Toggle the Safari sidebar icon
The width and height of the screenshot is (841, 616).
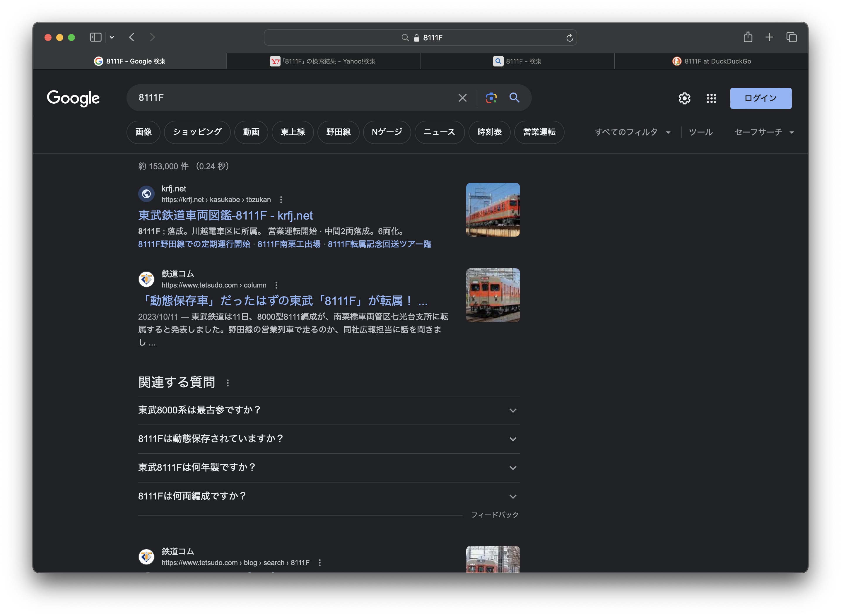(96, 37)
